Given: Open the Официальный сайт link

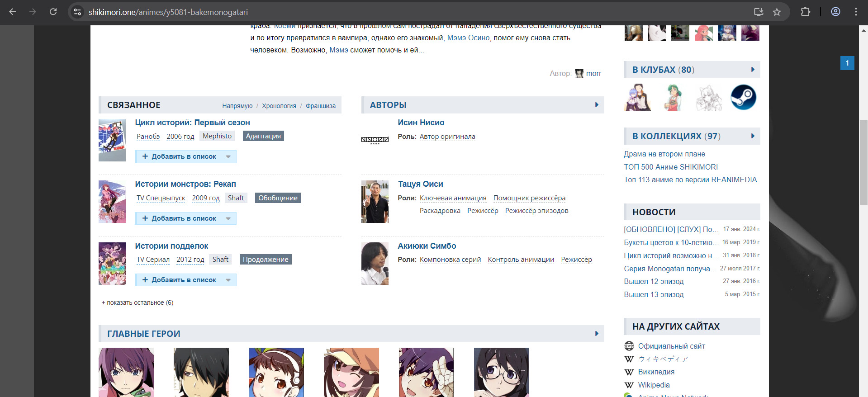Looking at the screenshot, I should click(x=671, y=346).
